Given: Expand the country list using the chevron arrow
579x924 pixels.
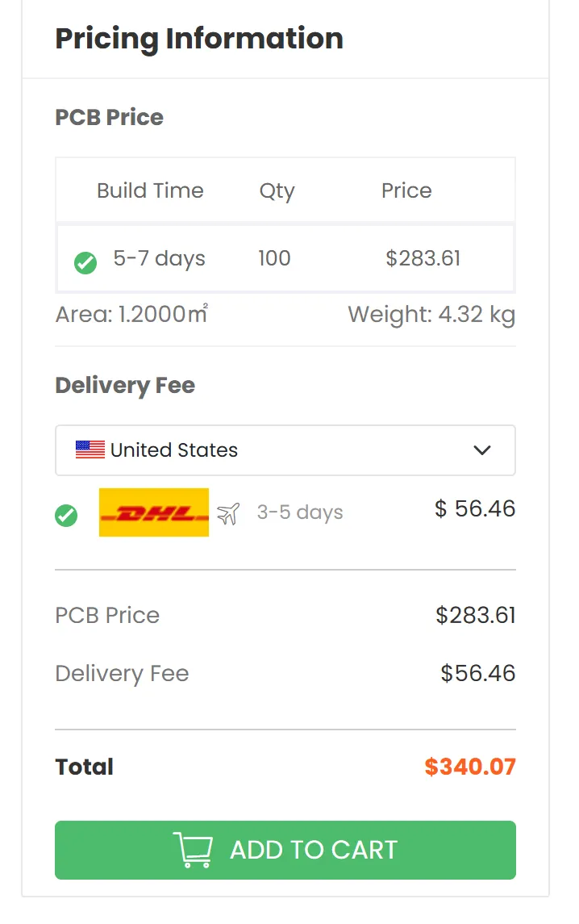Looking at the screenshot, I should (482, 450).
